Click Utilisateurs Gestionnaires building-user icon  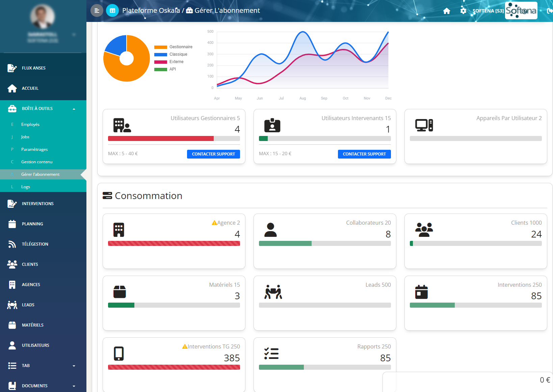point(122,125)
